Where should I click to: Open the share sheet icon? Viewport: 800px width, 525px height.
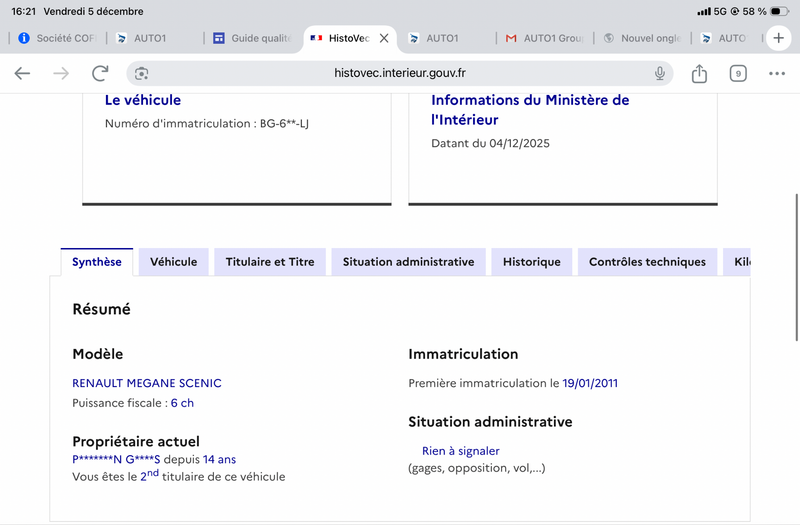tap(699, 73)
